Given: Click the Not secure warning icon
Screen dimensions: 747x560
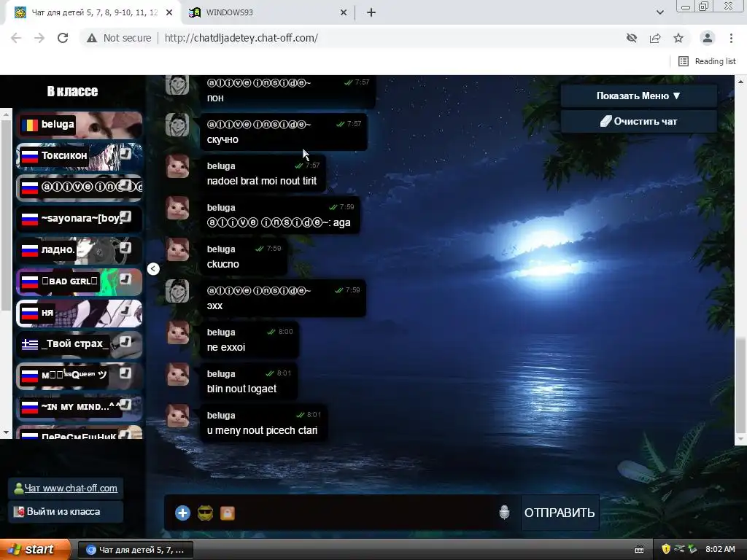Looking at the screenshot, I should tap(91, 38).
